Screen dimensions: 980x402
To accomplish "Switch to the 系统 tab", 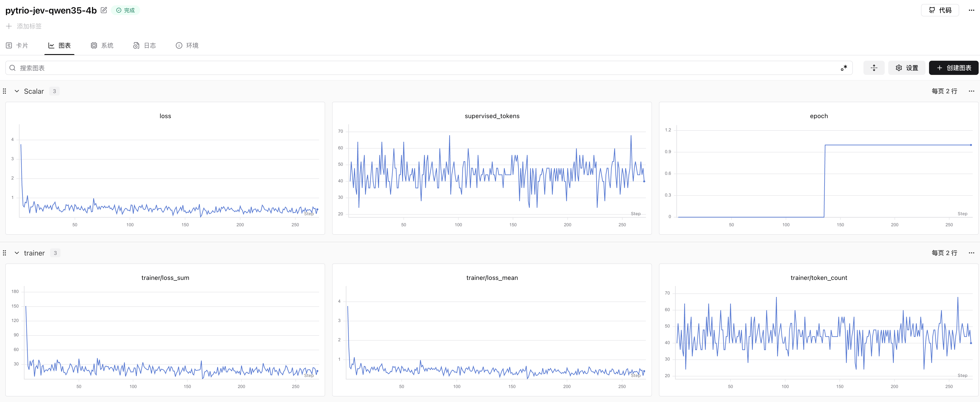I will click(x=102, y=46).
